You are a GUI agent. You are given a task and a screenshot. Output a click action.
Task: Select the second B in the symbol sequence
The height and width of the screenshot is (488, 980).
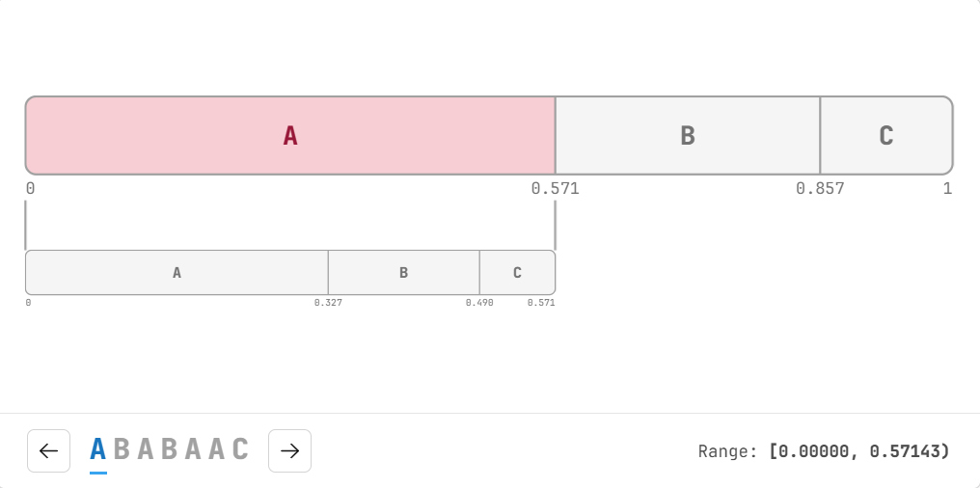point(170,449)
